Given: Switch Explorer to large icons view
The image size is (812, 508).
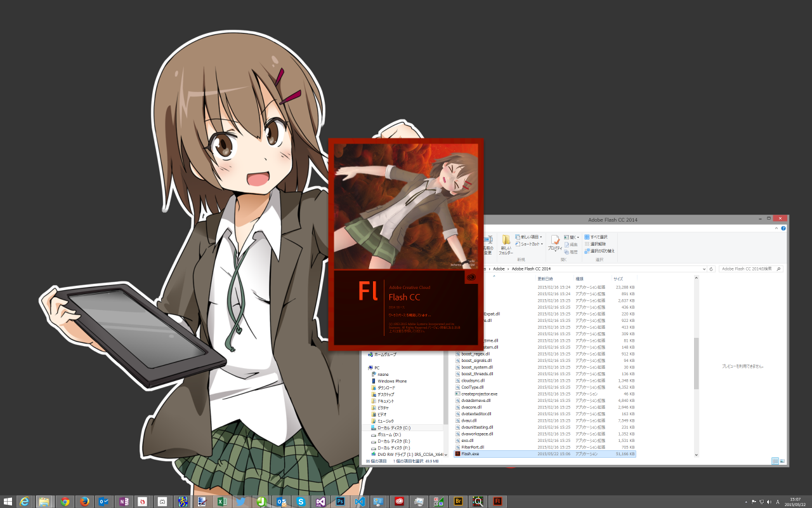Looking at the screenshot, I should pos(782,461).
